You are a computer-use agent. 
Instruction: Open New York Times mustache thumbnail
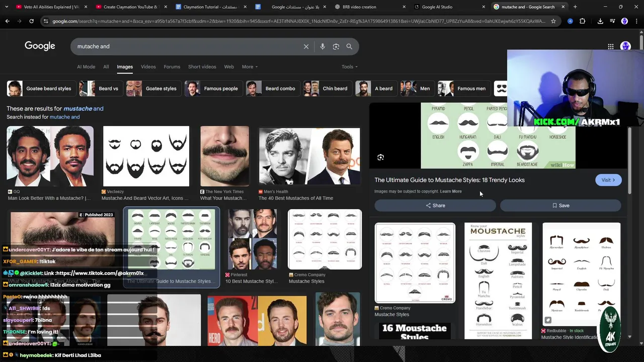(224, 156)
